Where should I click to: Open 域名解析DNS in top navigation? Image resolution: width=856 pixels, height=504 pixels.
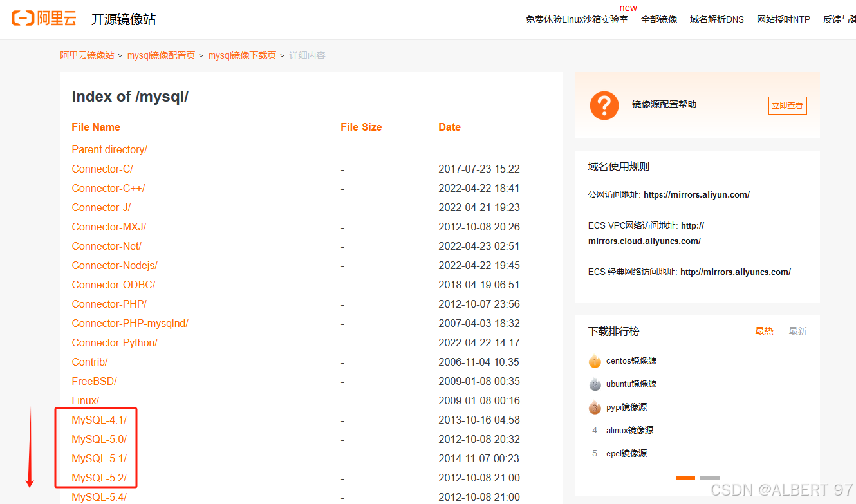(x=716, y=19)
